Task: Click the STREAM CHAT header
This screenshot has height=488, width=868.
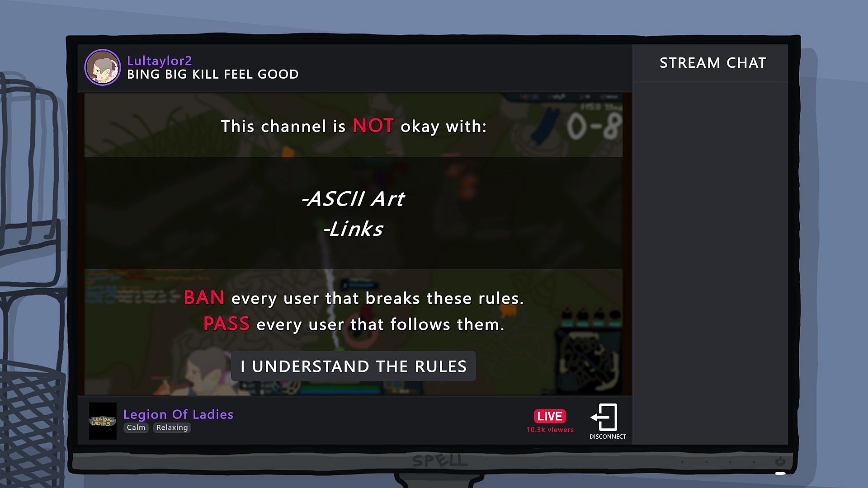Action: click(713, 63)
